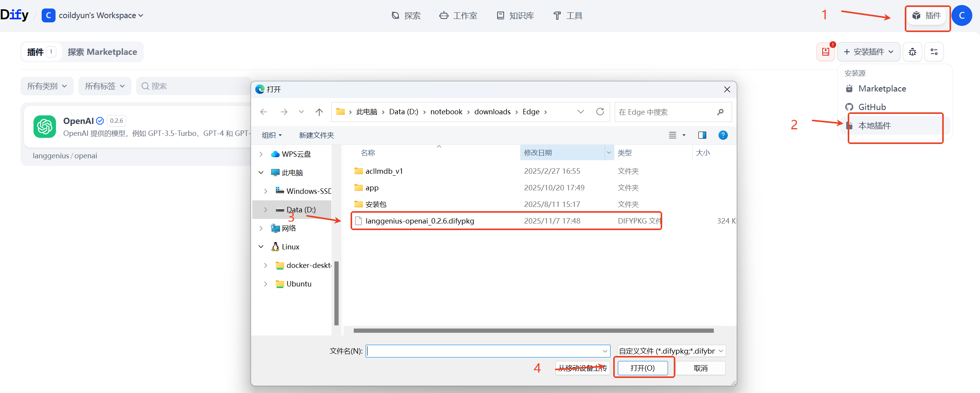Select the langgenius-openai_0.2.6.difypkg file
The image size is (980, 393).
coord(420,221)
